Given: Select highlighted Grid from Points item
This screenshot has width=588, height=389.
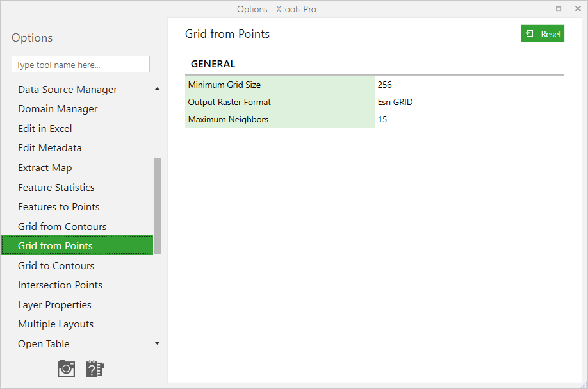Looking at the screenshot, I should 77,245.
